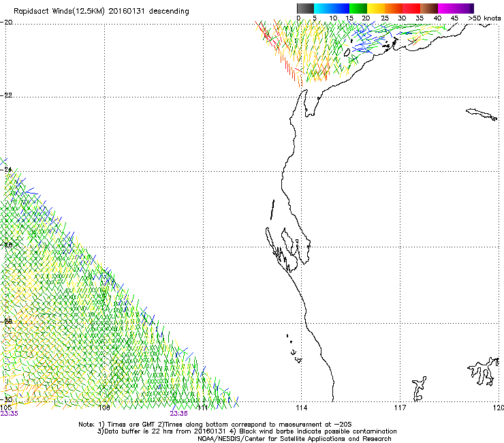Click the '117' longitude axis label
The width and height of the screenshot is (504, 443).
(x=400, y=408)
